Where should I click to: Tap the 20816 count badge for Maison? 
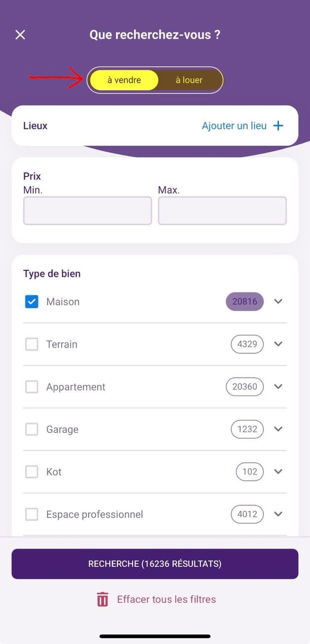(244, 302)
